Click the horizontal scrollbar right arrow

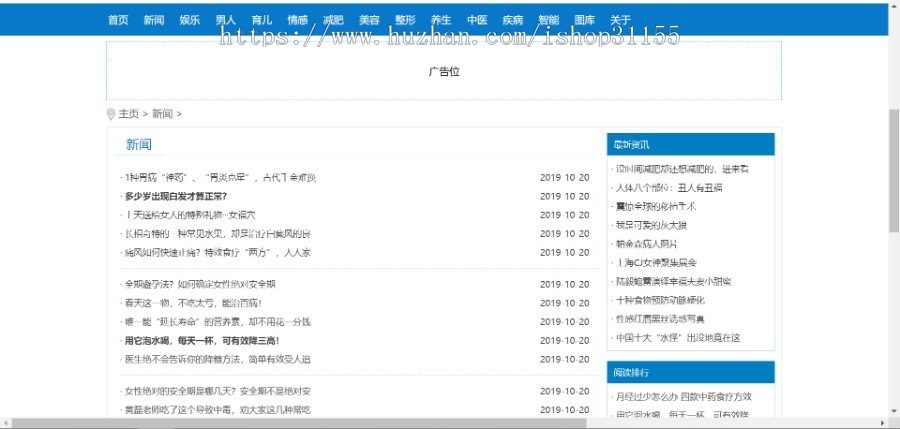[883, 424]
